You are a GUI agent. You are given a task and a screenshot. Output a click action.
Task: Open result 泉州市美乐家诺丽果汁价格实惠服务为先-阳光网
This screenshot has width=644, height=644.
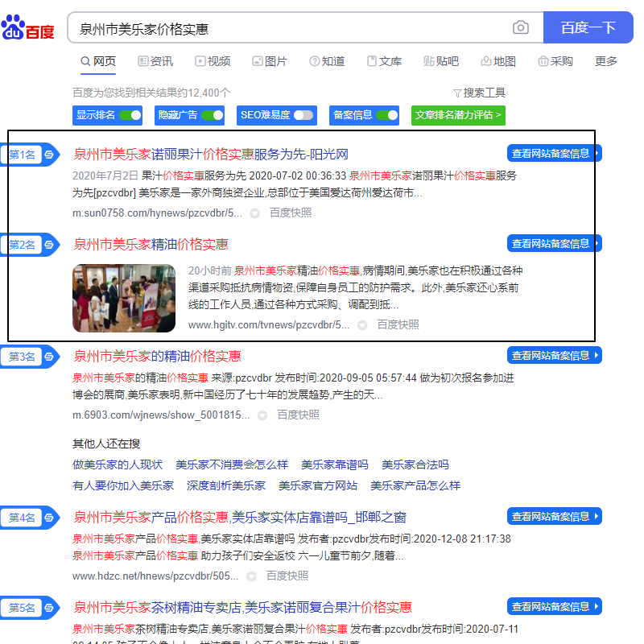[211, 155]
